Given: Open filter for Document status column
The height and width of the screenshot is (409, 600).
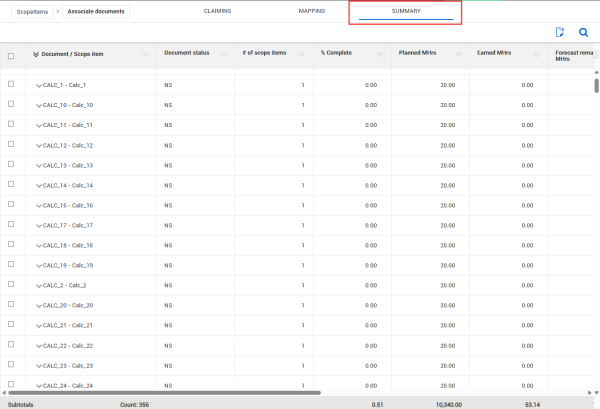Looking at the screenshot, I should pos(224,55).
